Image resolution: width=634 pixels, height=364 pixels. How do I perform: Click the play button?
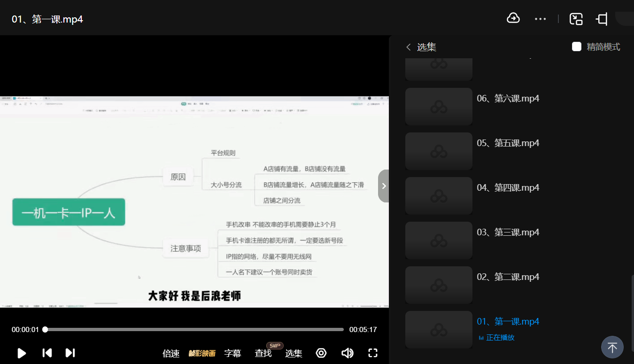coord(22,353)
